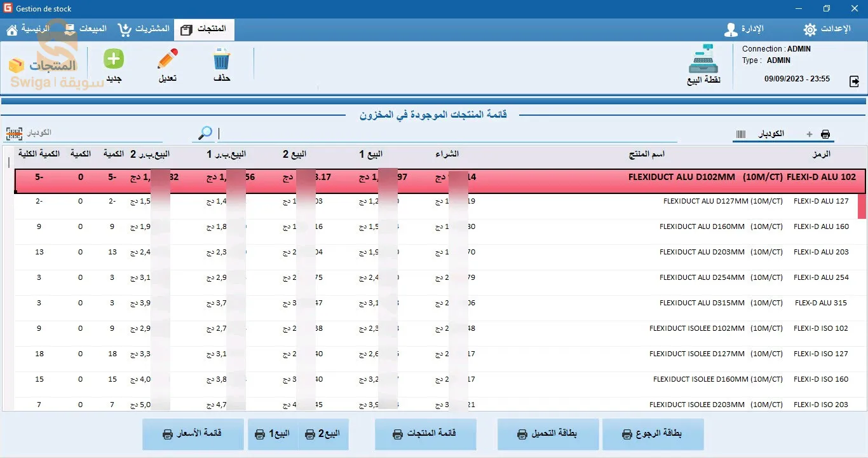The image size is (868, 458).
Task: Click the pencil Edit product icon
Action: [x=167, y=60]
